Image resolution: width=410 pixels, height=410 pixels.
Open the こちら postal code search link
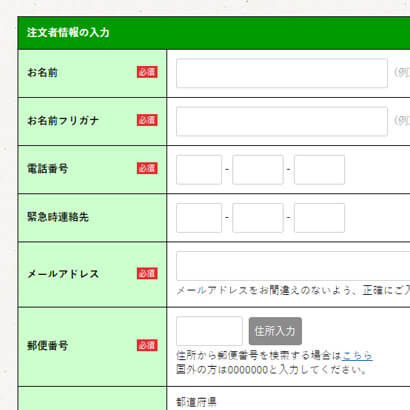point(357,356)
